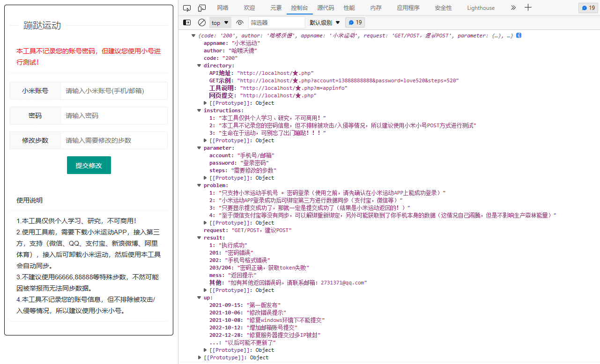The image size is (600, 364).
Task: Click the blue info icon beside the logged object
Action: pyautogui.click(x=519, y=35)
